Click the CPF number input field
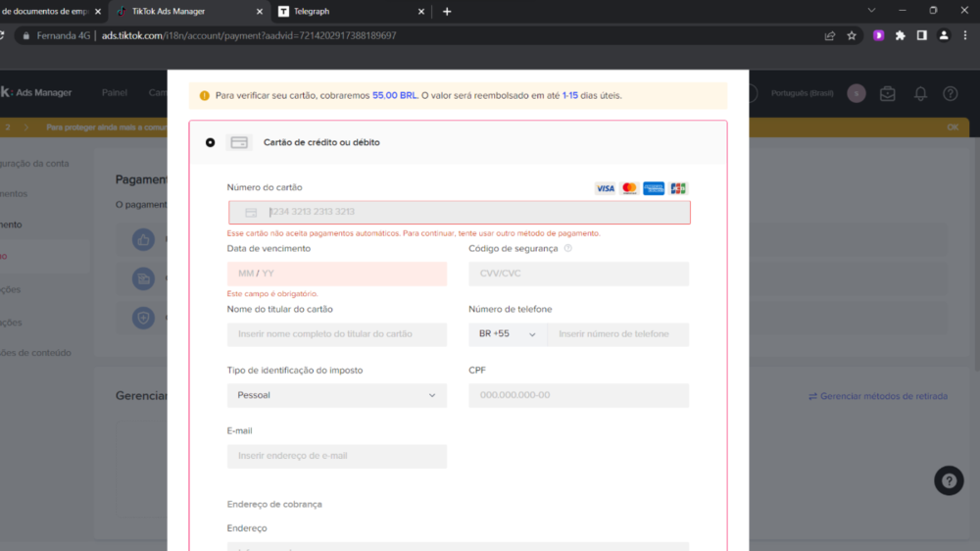 tap(579, 395)
